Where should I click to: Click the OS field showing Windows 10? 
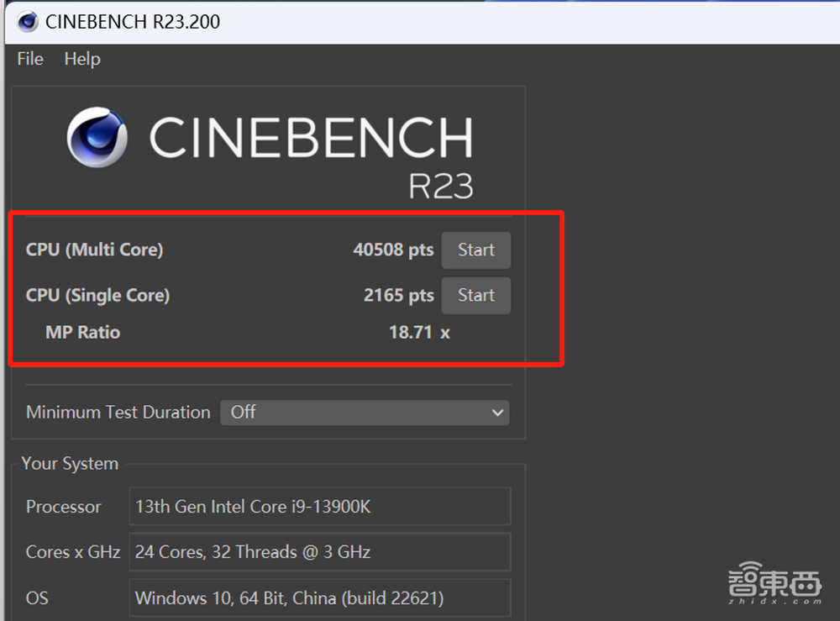pyautogui.click(x=319, y=598)
